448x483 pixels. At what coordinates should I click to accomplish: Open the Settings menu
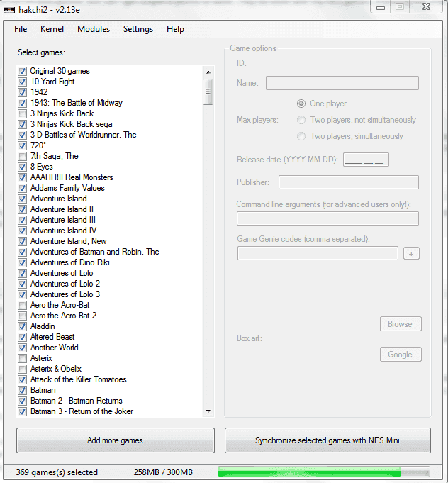click(138, 29)
